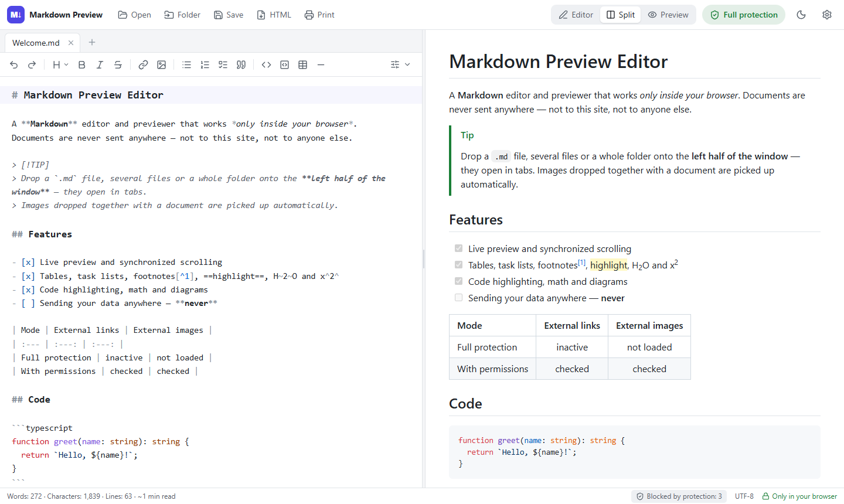Insert inline code
The image size is (844, 504).
point(266,65)
